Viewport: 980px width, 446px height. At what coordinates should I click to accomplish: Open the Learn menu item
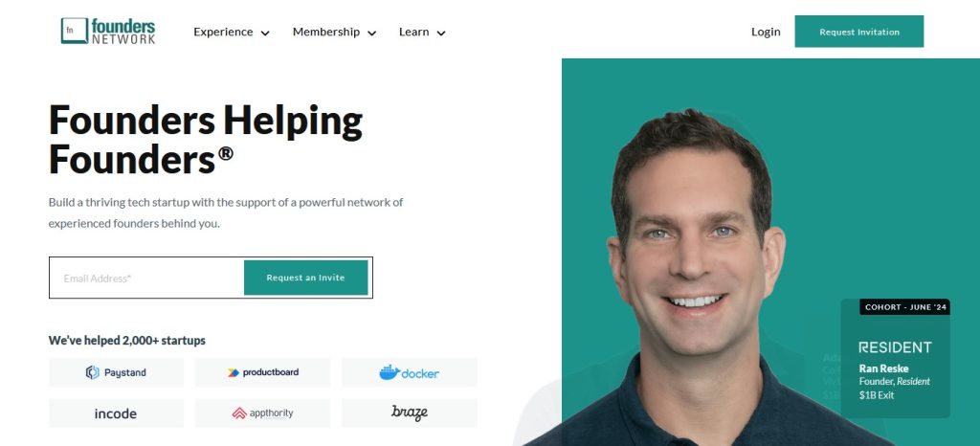click(x=413, y=32)
